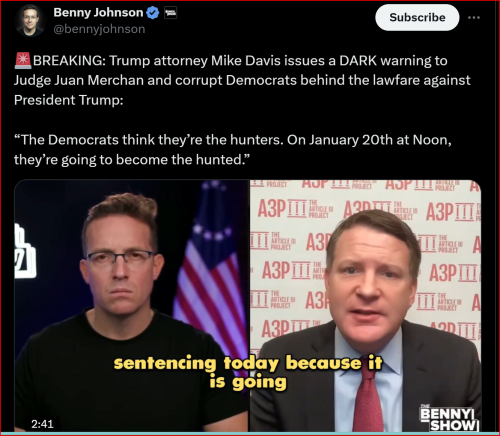Click the A3P Article III Project backdrop logo
This screenshot has height=436, width=500.
293,210
